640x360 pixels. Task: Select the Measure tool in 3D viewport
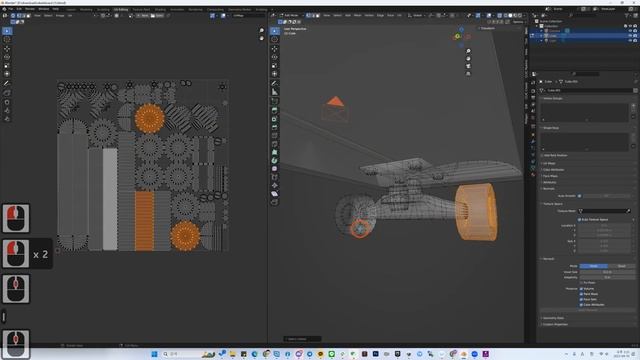275,92
